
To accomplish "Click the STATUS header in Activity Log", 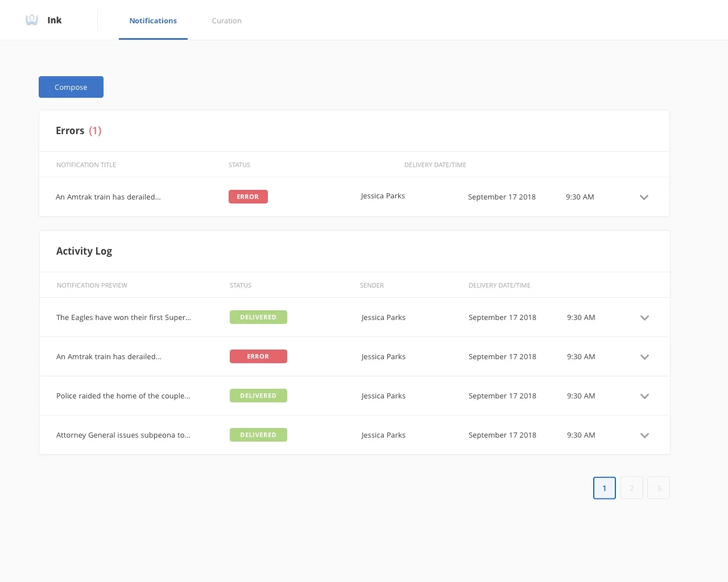I will [241, 285].
